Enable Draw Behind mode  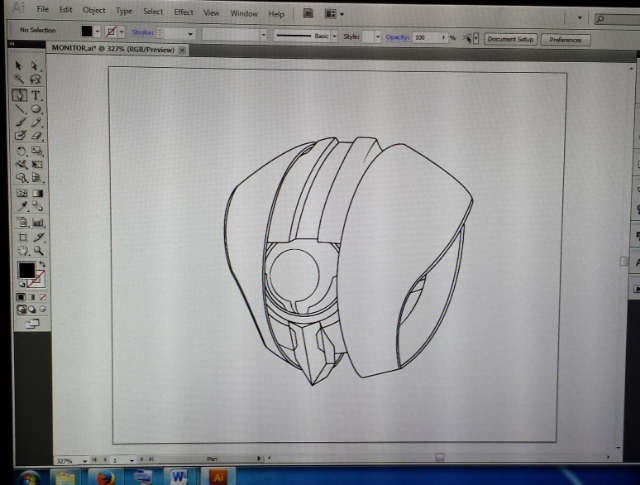point(32,309)
